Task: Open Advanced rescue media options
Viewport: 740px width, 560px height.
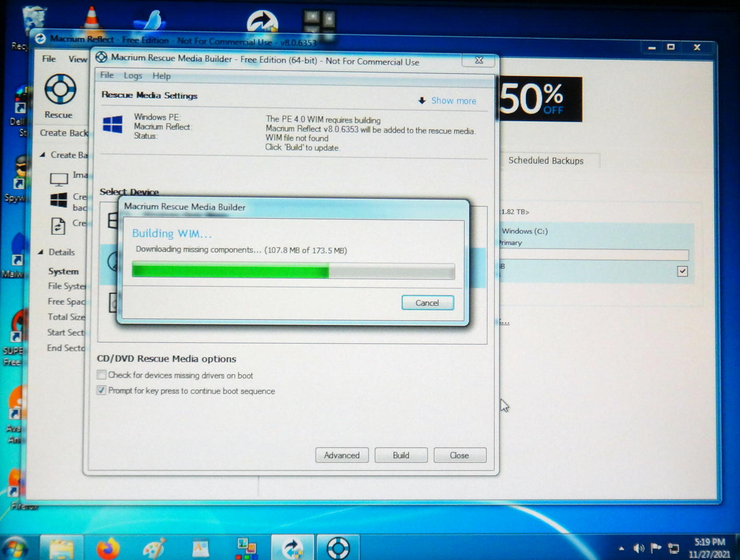Action: (x=342, y=455)
